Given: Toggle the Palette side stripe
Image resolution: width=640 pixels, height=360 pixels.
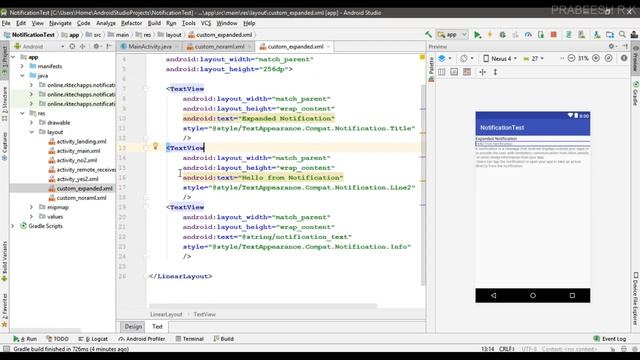Looking at the screenshot, I should (431, 70).
